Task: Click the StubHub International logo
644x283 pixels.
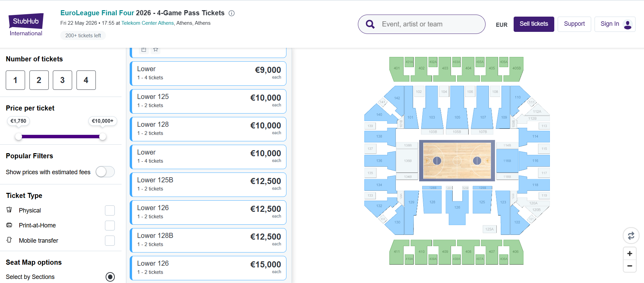Action: tap(26, 24)
